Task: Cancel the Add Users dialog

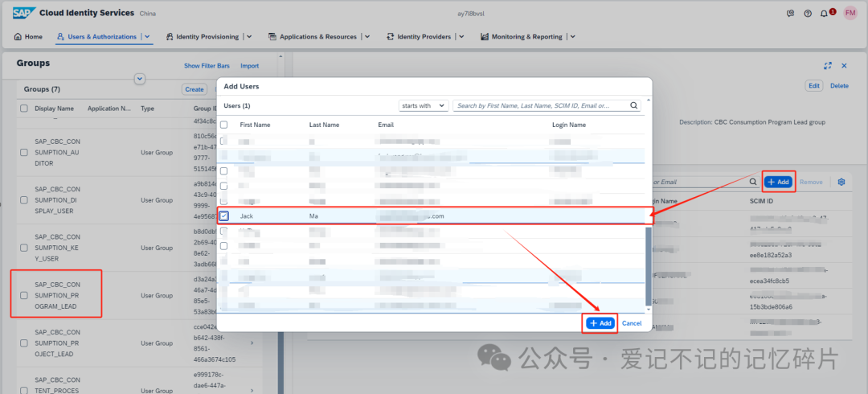Action: pyautogui.click(x=632, y=323)
